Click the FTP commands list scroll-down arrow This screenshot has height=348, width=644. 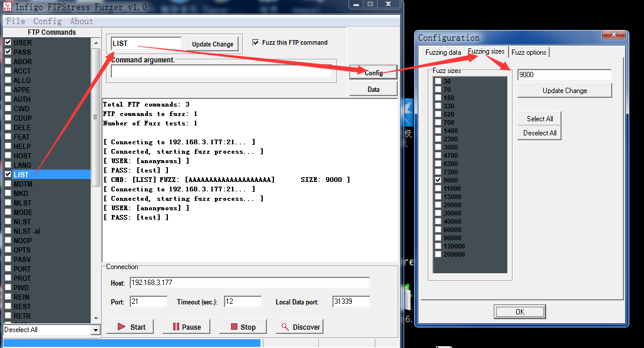(95, 319)
